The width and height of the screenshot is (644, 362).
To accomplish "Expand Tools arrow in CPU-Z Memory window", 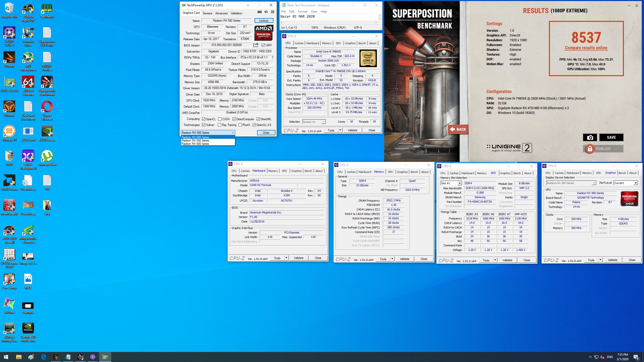I will coord(392,259).
